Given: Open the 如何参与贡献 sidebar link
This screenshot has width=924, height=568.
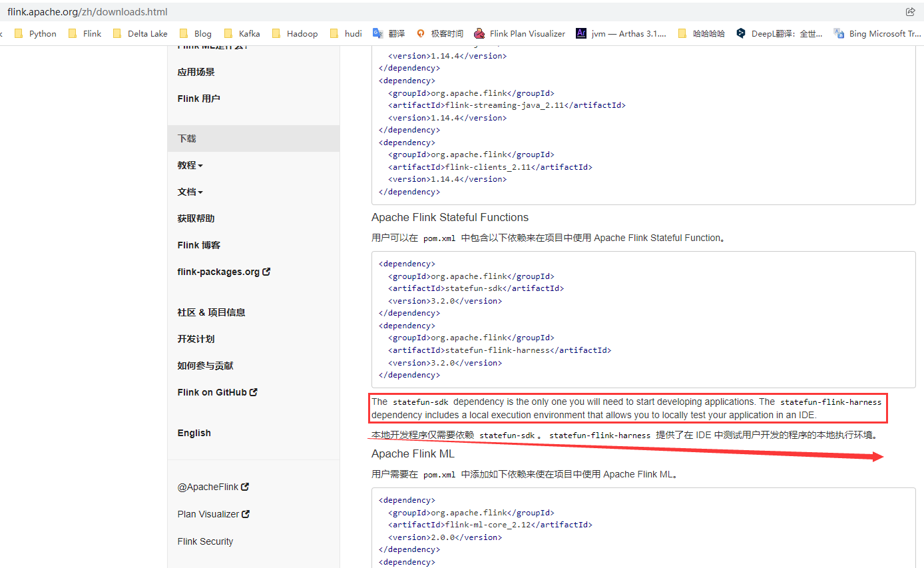Looking at the screenshot, I should pos(205,366).
